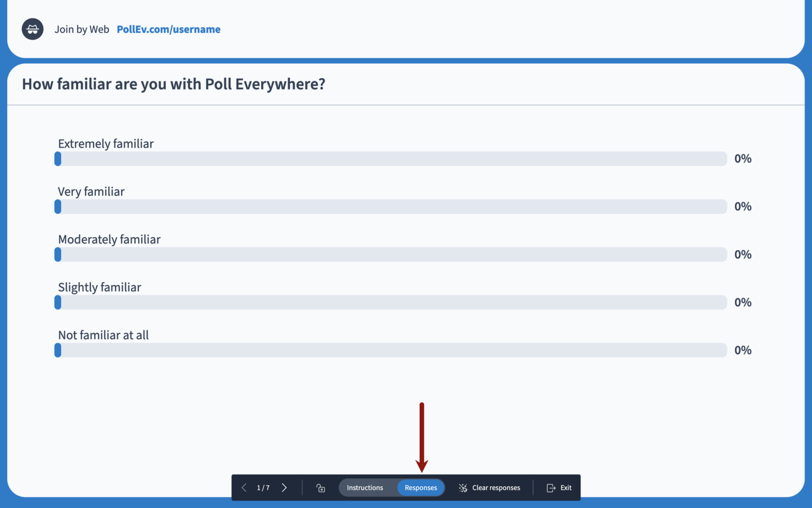Select the Responses toggle
Screen dimensions: 812x508
pos(420,487)
